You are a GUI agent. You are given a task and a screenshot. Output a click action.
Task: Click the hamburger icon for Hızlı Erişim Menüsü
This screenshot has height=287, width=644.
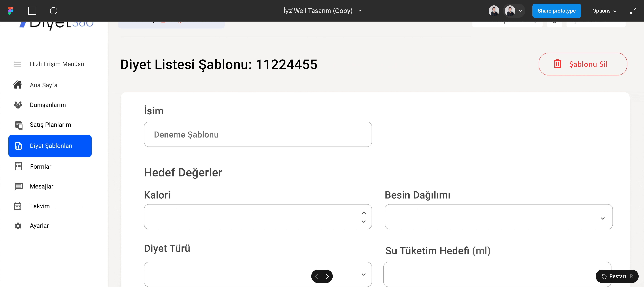coord(18,64)
